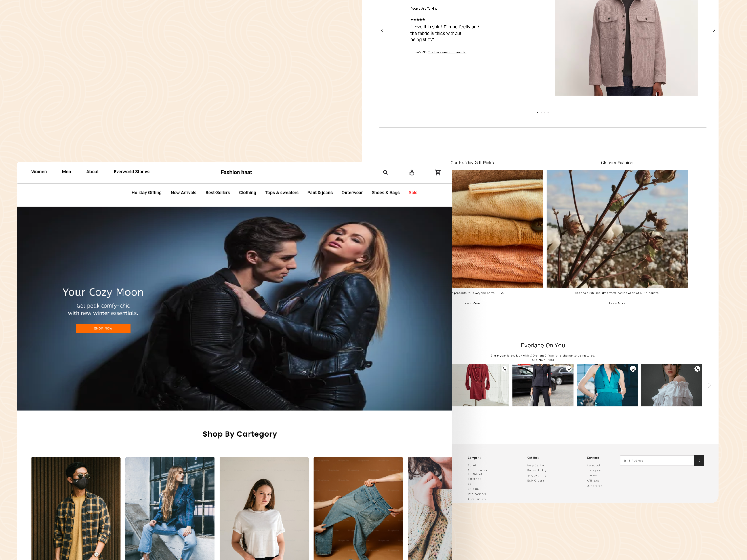Focus the Email Address field
Viewport: 747px width, 560px height.
coord(657,460)
